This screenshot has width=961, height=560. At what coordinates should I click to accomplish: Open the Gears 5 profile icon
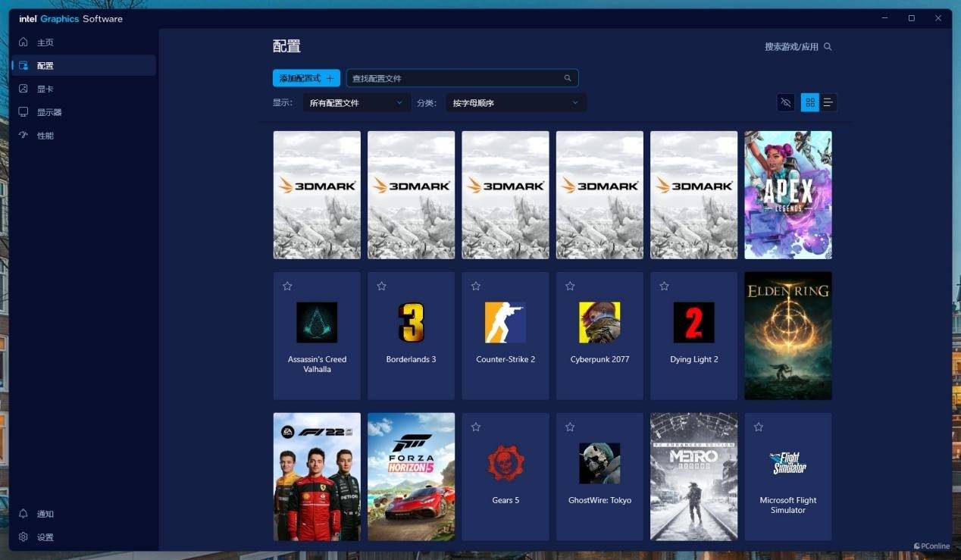506,463
